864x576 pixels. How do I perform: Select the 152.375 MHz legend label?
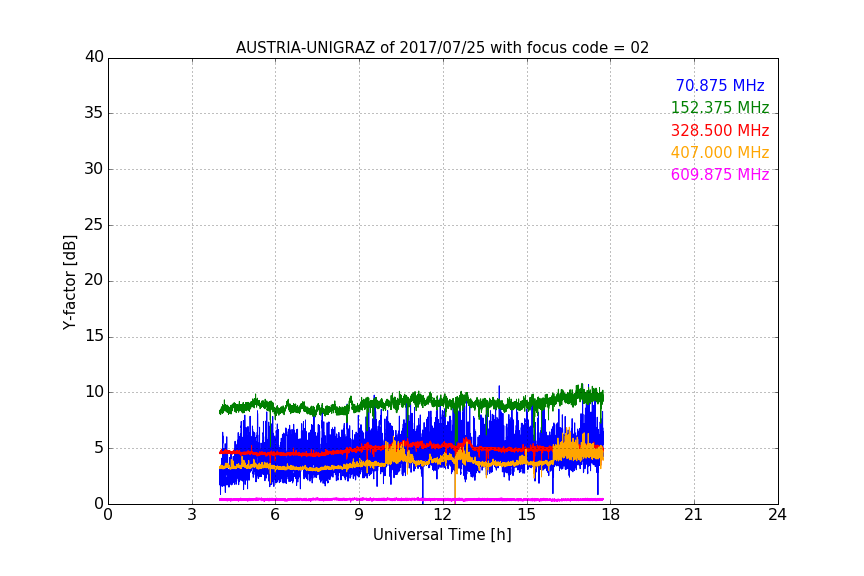(720, 108)
